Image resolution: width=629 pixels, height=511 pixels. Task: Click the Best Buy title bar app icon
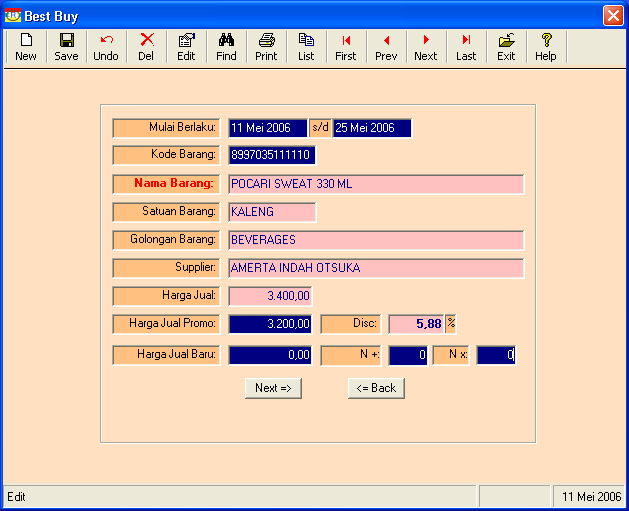pyautogui.click(x=13, y=16)
